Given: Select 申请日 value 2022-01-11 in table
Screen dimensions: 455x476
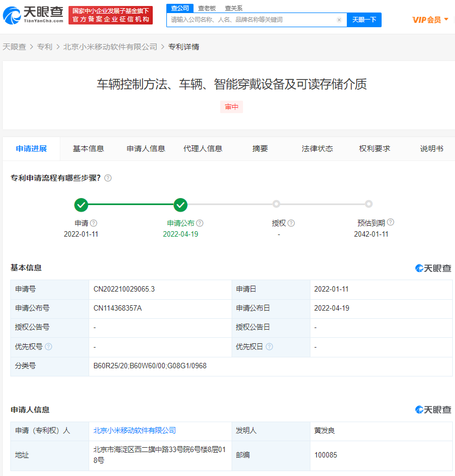Looking at the screenshot, I should point(331,289).
